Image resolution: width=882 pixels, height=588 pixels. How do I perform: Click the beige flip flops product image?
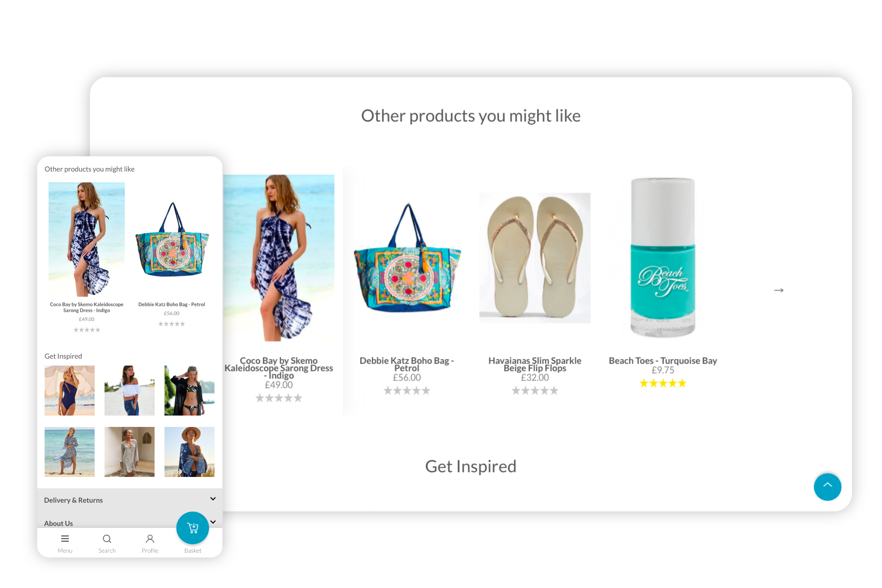[534, 258]
